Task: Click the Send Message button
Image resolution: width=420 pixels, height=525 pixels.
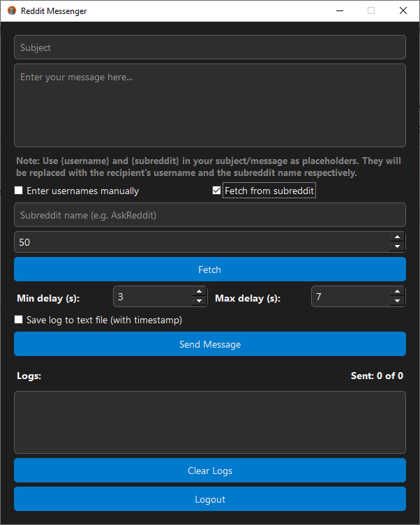Action: click(210, 344)
